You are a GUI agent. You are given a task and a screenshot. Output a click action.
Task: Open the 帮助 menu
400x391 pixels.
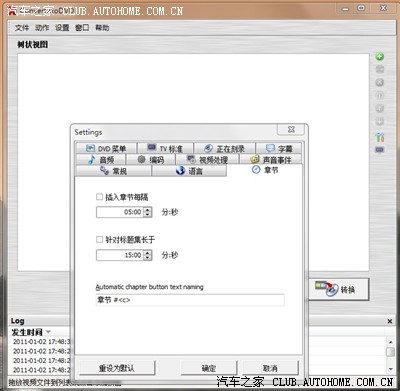point(102,28)
